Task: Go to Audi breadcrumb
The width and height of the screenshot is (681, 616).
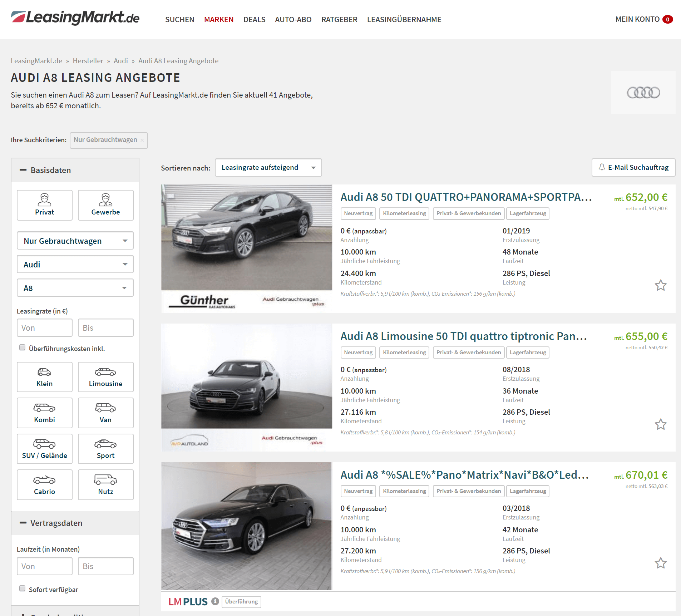Action: [121, 61]
